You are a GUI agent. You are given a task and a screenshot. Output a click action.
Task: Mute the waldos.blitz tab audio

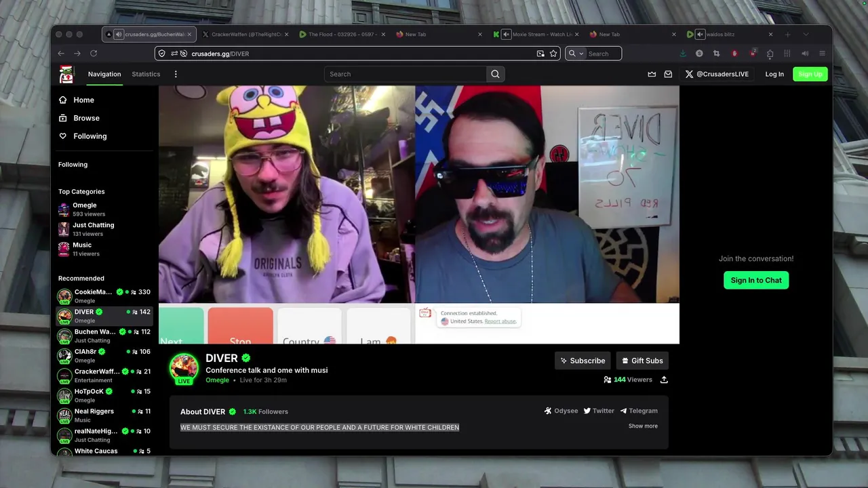[700, 34]
